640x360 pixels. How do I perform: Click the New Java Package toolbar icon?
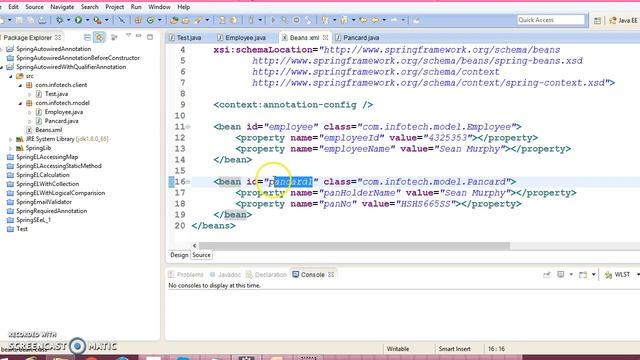click(138, 20)
